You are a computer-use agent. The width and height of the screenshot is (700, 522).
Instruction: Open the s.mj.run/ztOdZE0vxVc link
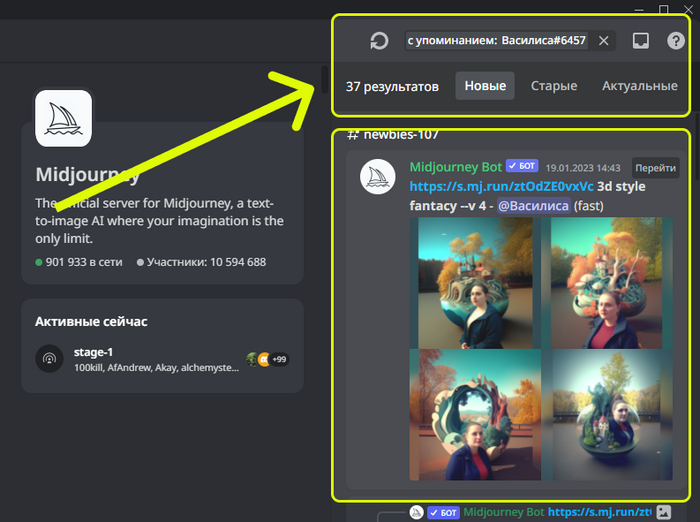click(x=501, y=186)
